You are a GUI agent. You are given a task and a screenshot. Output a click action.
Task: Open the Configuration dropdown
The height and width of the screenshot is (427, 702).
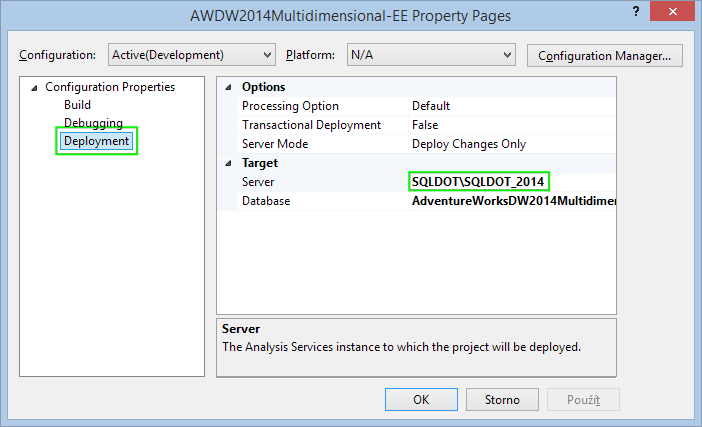(192, 55)
